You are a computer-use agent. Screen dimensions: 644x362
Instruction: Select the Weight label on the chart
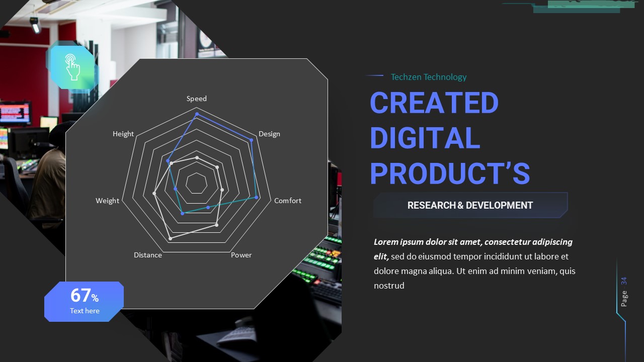coord(107,201)
